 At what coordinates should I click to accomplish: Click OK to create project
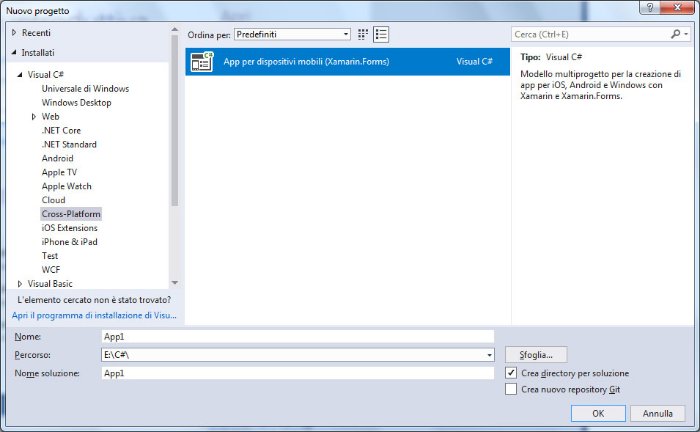[x=598, y=413]
